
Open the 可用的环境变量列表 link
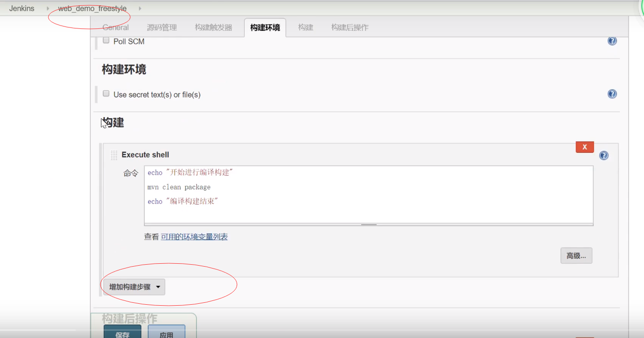pyautogui.click(x=194, y=237)
